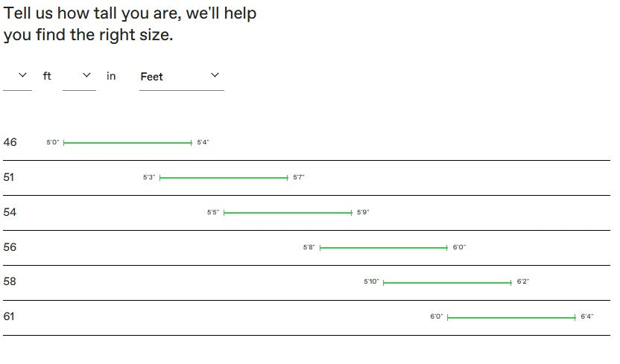Click the green range bar for size 51
The width and height of the screenshot is (620, 364).
(224, 178)
